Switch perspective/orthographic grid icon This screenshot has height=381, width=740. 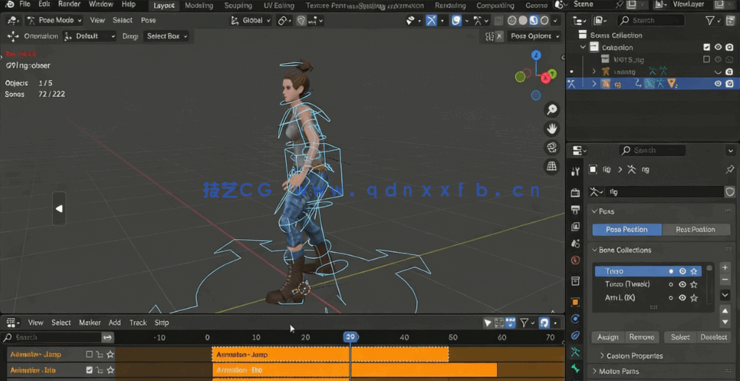551,166
